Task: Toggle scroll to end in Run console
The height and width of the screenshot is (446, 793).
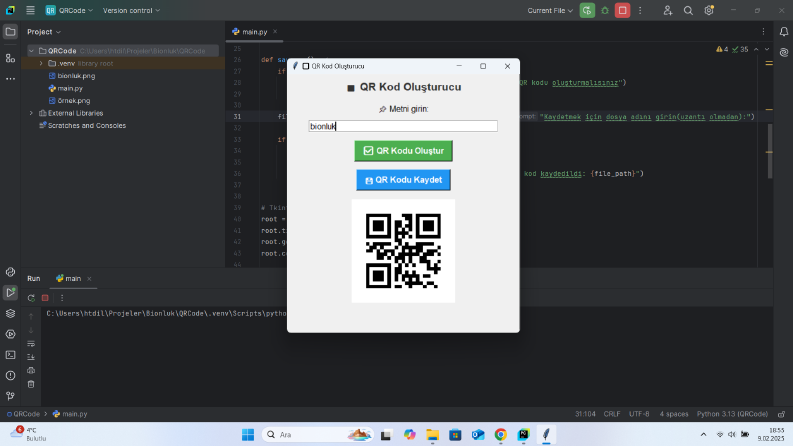Action: click(x=31, y=357)
